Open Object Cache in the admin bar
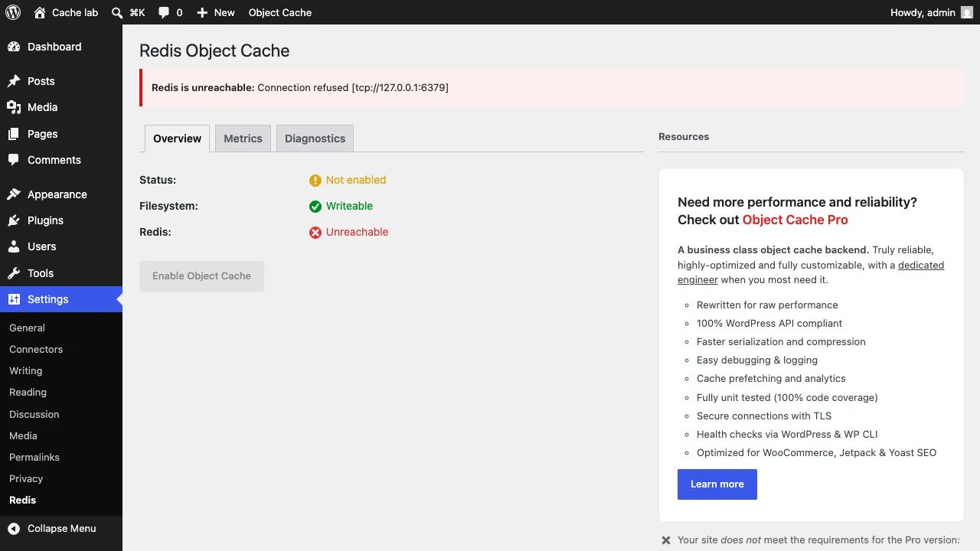 pos(280,12)
